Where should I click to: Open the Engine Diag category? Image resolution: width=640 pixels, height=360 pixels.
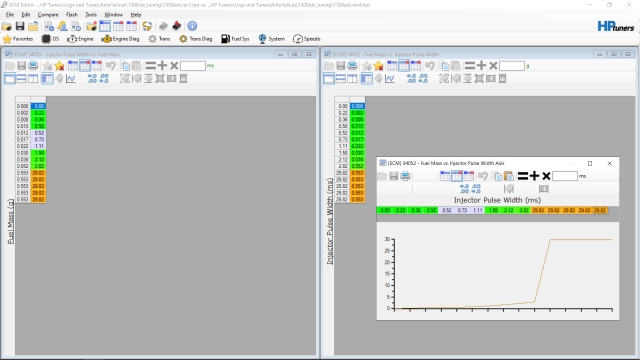pyautogui.click(x=120, y=39)
